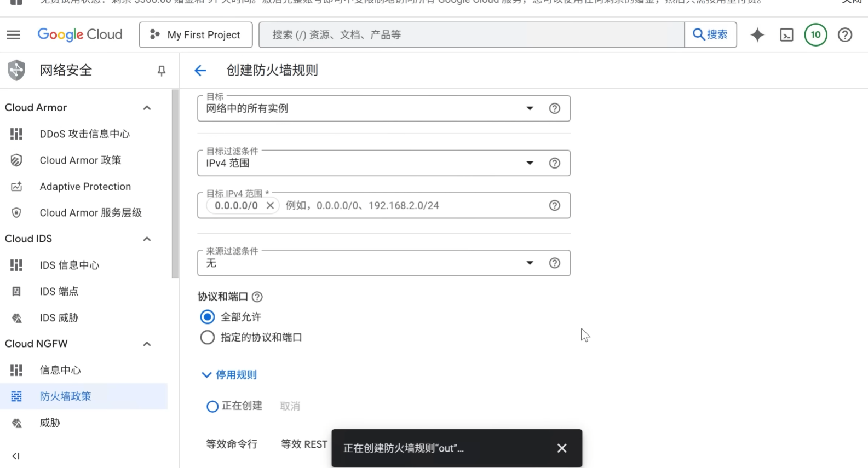Screen dimensions: 868x468
Task: Open IDS 信息中心 menu item
Action: [84, 265]
